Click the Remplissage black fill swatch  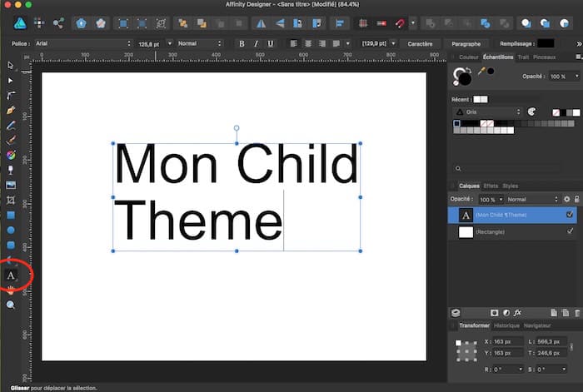coord(546,43)
